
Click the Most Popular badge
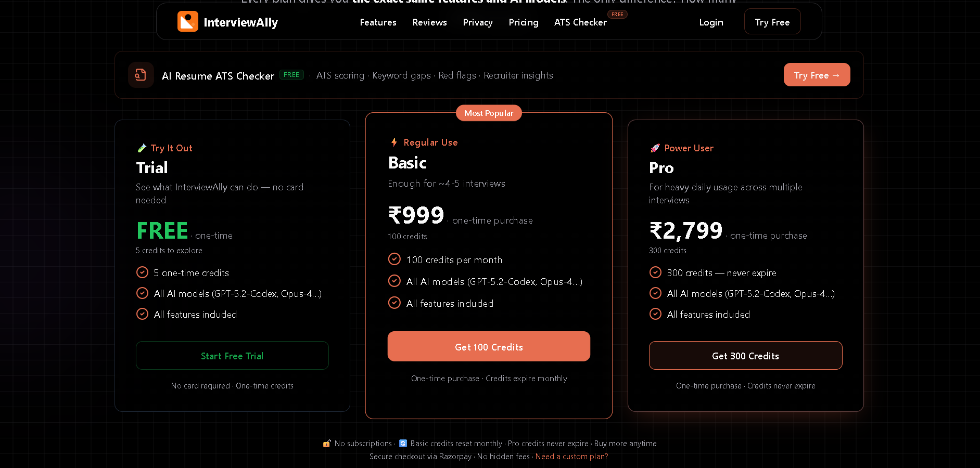pyautogui.click(x=488, y=113)
